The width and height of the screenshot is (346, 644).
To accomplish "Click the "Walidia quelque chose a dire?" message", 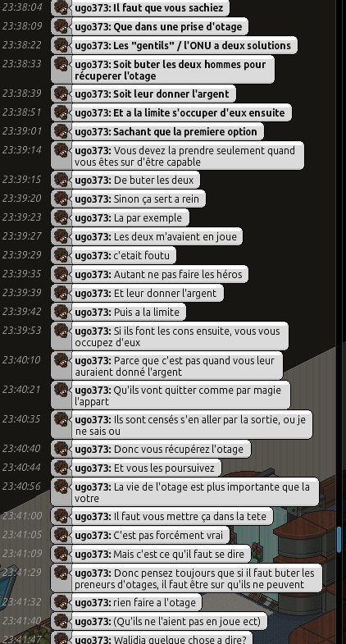I will click(152, 638).
